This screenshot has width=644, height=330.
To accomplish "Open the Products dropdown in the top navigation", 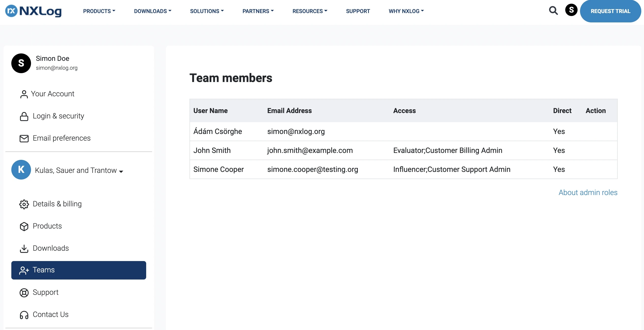I will click(99, 11).
